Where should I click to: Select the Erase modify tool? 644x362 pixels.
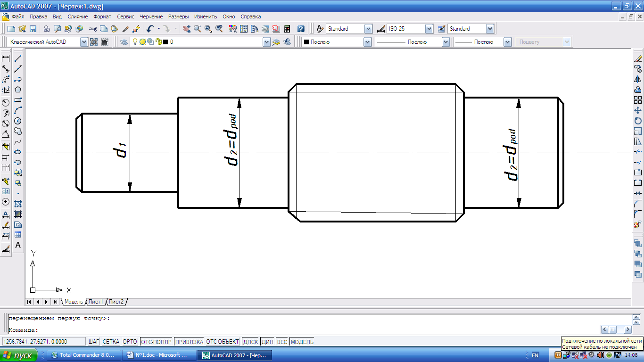pos(638,58)
